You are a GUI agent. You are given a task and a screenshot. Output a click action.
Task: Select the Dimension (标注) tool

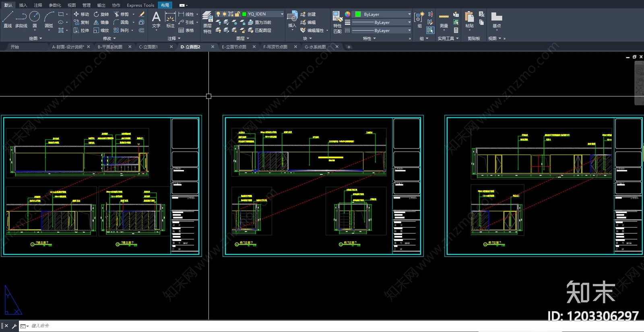170,19
